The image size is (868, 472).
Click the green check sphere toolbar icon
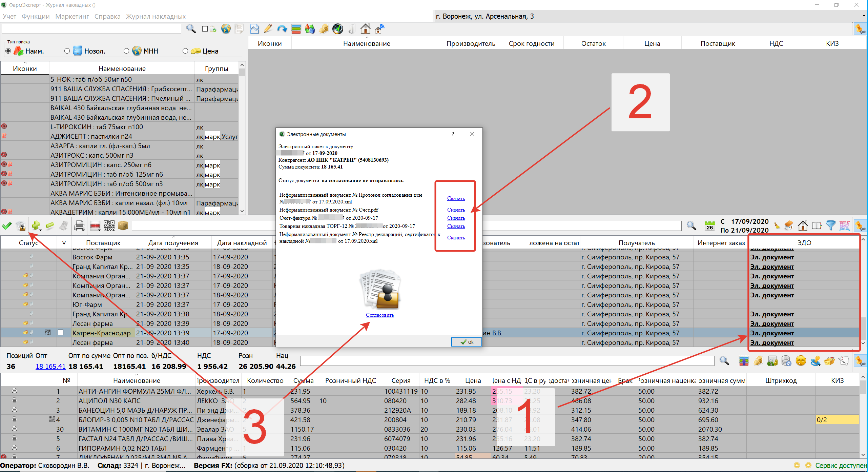337,29
